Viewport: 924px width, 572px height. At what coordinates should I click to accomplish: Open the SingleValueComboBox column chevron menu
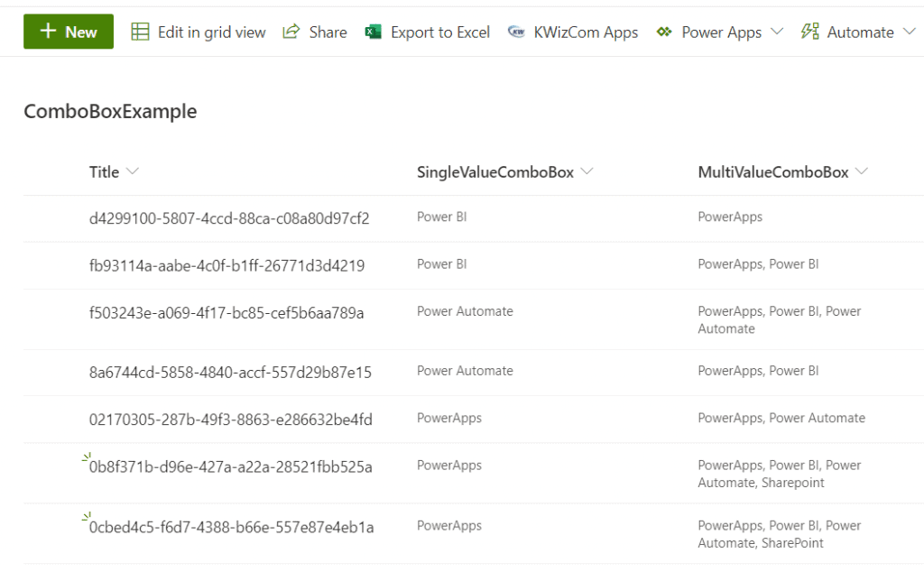587,171
